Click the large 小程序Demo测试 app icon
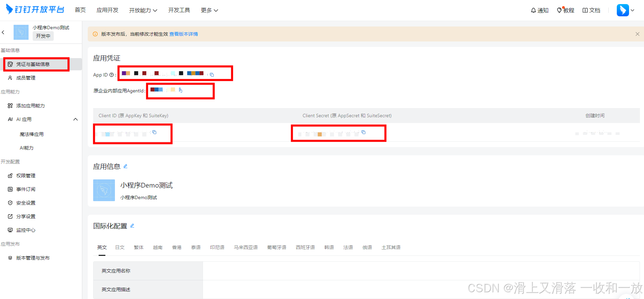Image resolution: width=644 pixels, height=299 pixels. (x=104, y=190)
